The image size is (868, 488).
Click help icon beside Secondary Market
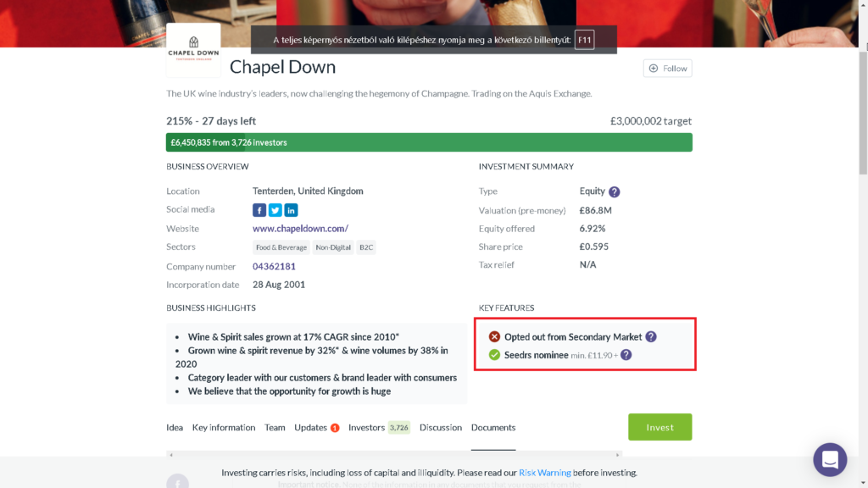coord(651,336)
